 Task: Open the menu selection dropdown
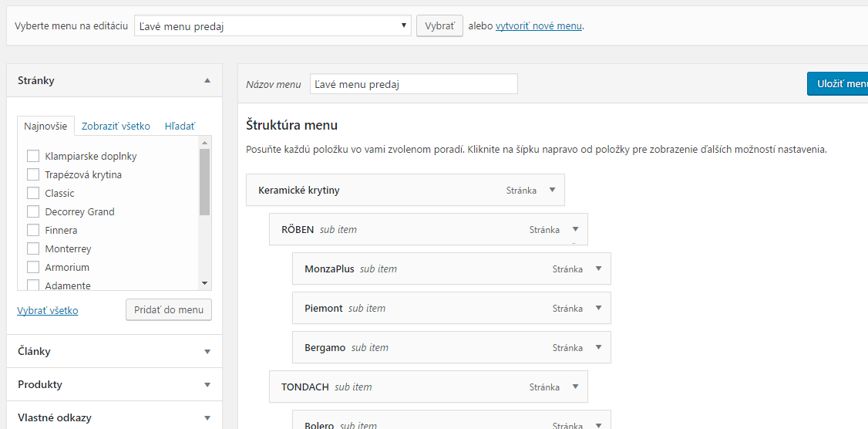(x=272, y=26)
